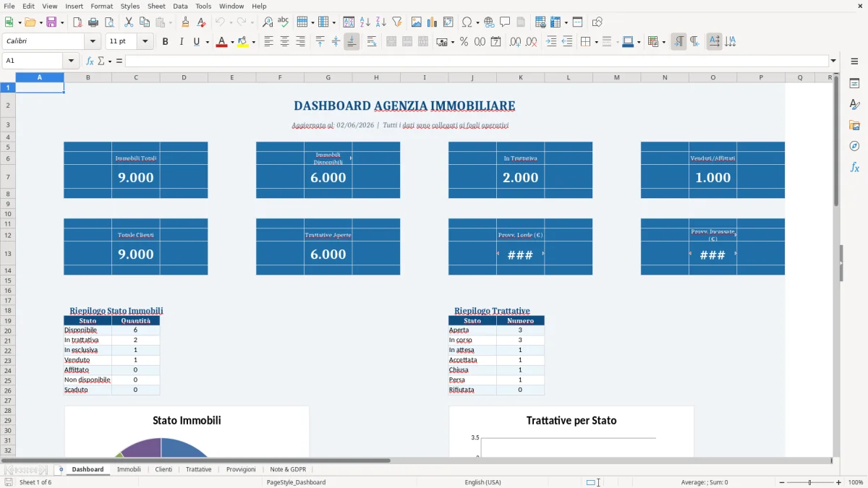This screenshot has height=488, width=868.
Task: Select column header K
Action: coord(521,77)
